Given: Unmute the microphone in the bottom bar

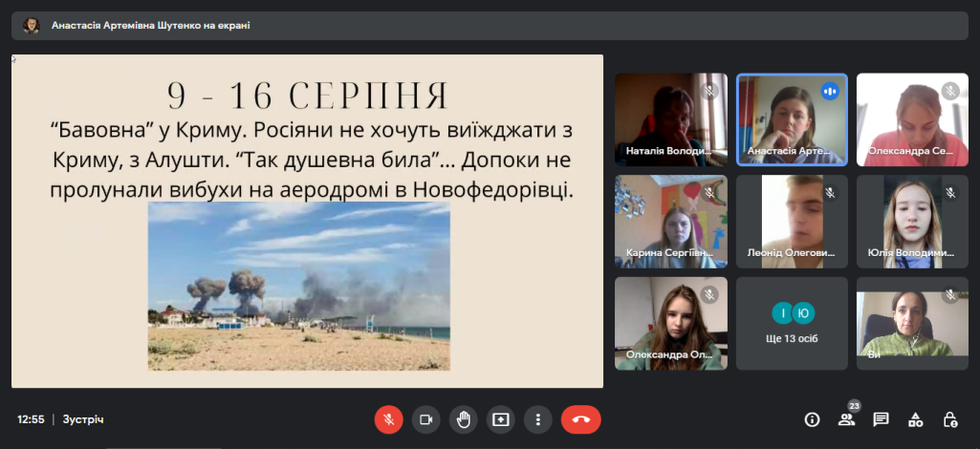Looking at the screenshot, I should pos(389,419).
